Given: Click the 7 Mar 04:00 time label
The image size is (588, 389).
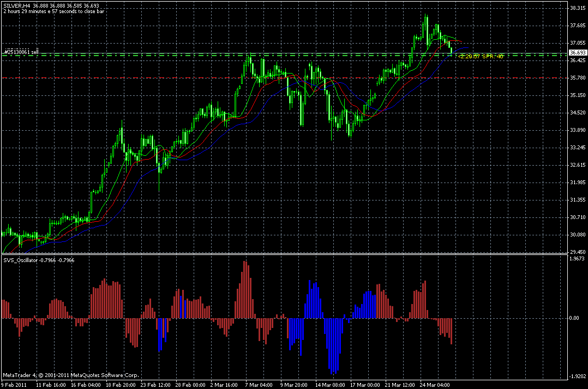Looking at the screenshot, I should click(x=259, y=385).
